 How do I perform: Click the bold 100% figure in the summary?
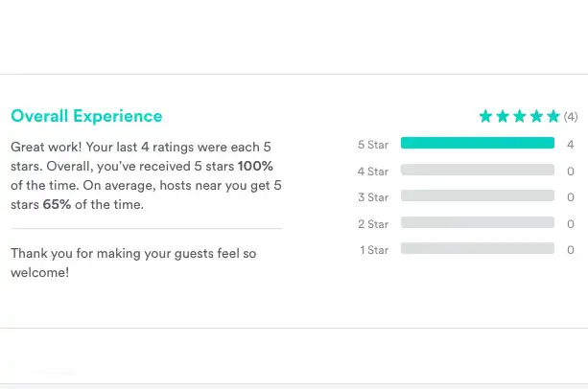(255, 166)
